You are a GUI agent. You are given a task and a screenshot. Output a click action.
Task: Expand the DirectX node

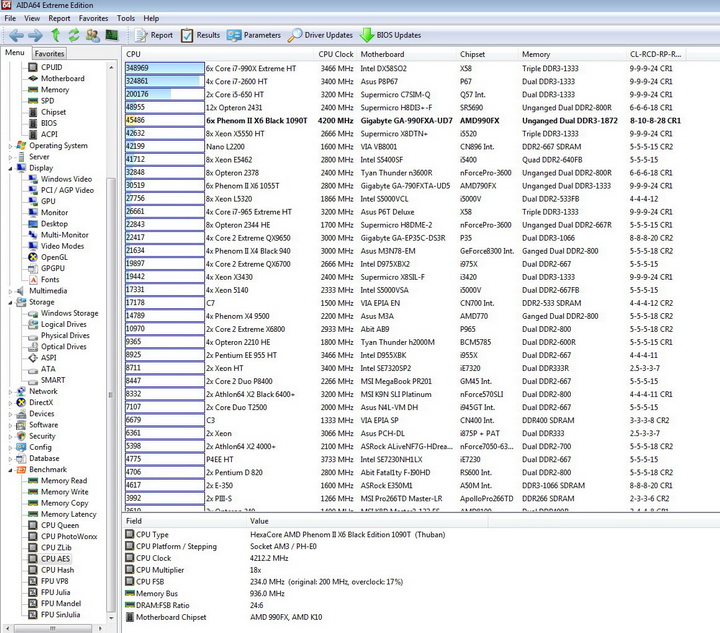tap(11, 403)
